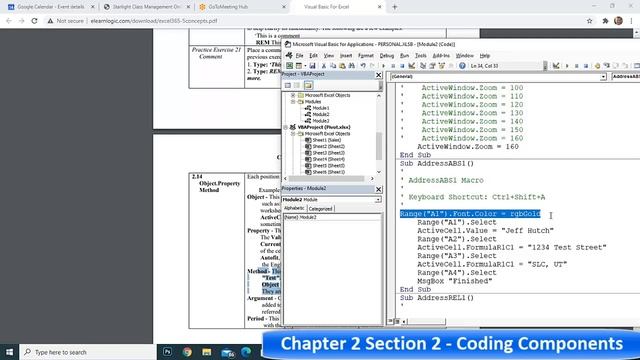Click the blue Help question-mark icon
Viewport: 640px width, 360px height.
[462, 66]
